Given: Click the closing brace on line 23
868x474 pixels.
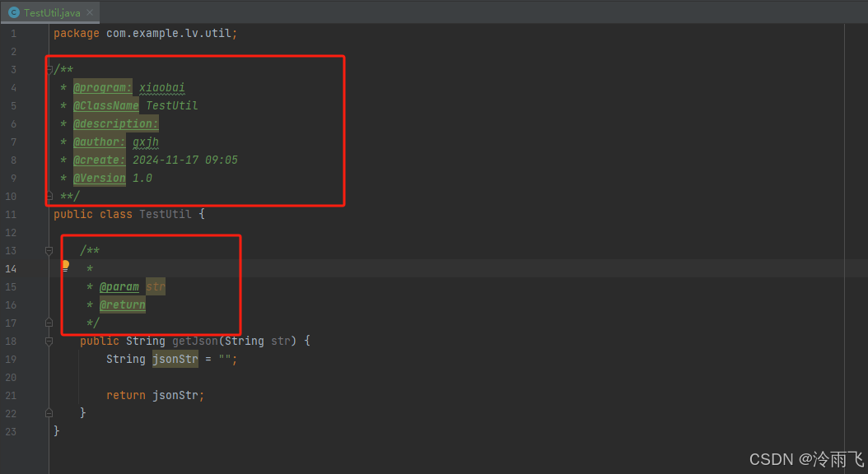Looking at the screenshot, I should [57, 431].
